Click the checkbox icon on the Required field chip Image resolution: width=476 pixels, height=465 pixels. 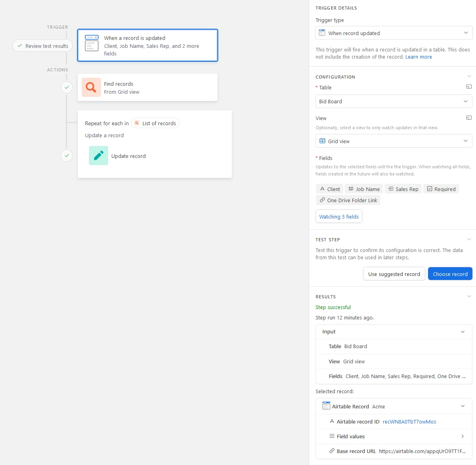point(430,189)
